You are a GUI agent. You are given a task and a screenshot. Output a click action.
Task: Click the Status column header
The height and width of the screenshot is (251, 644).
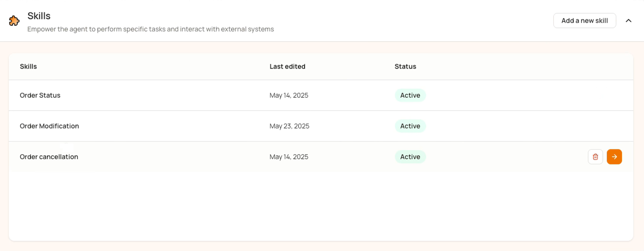pyautogui.click(x=405, y=67)
